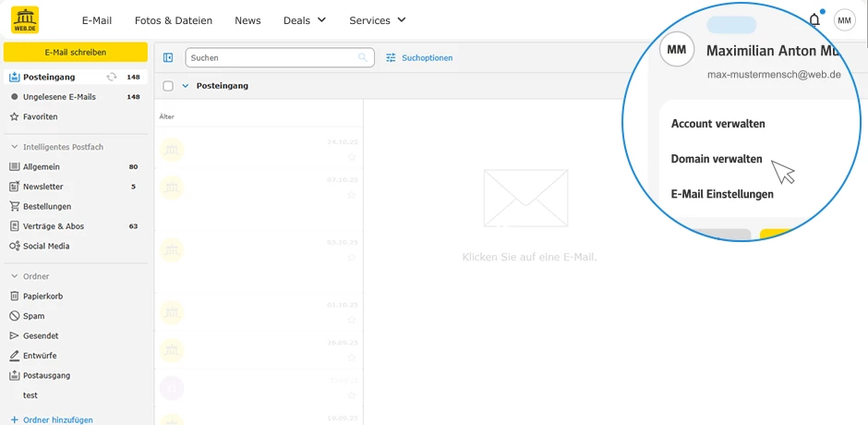Open the Deals dropdown menu

coord(305,20)
